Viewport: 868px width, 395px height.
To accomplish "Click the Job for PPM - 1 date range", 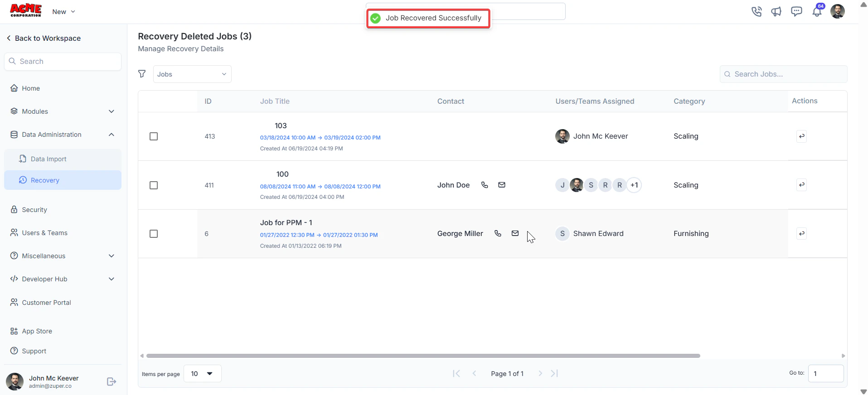I will tap(319, 235).
